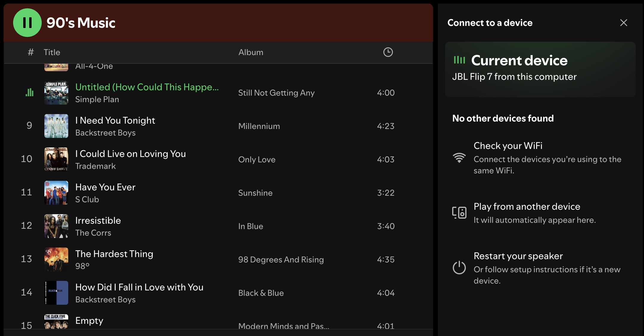Click track number 9
Viewport: 644px width, 336px height.
[x=29, y=125]
